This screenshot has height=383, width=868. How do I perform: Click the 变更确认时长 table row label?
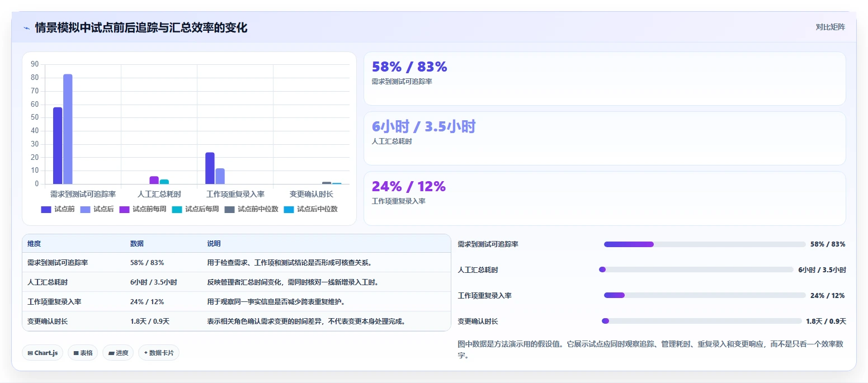pos(48,321)
